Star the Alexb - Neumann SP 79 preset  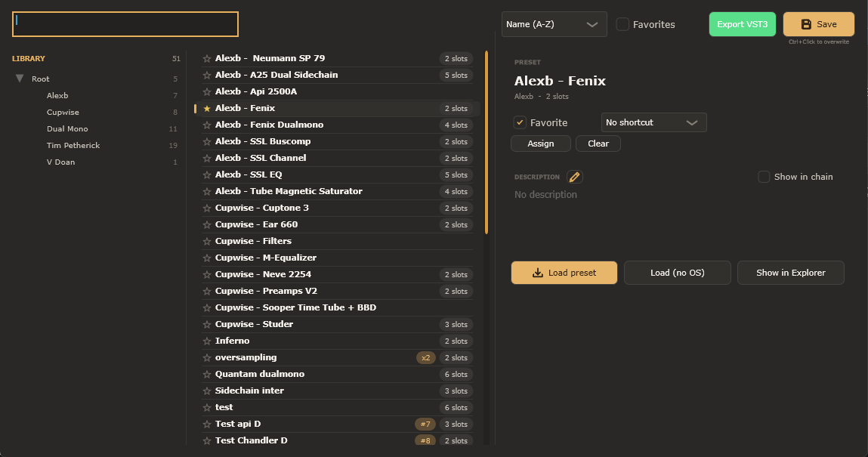[x=207, y=59]
